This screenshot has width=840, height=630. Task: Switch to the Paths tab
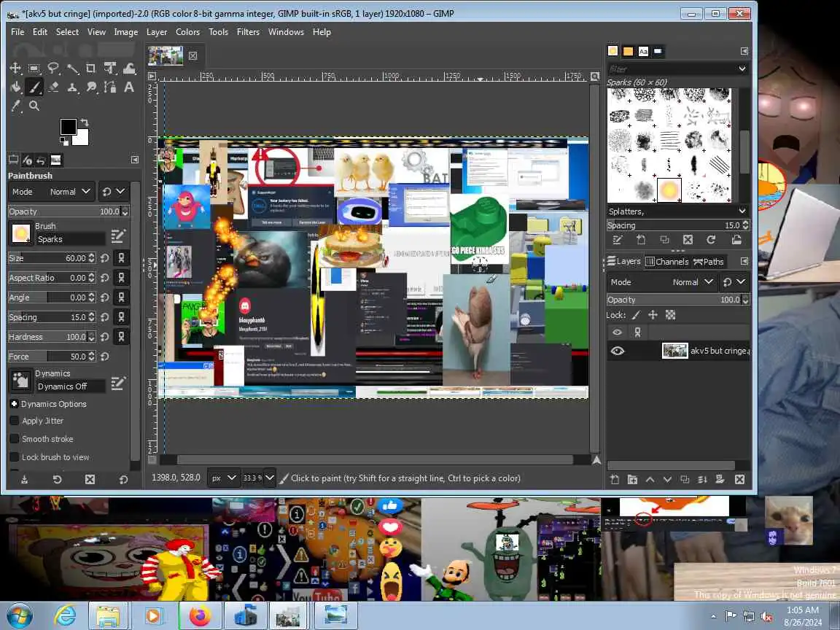pos(708,262)
